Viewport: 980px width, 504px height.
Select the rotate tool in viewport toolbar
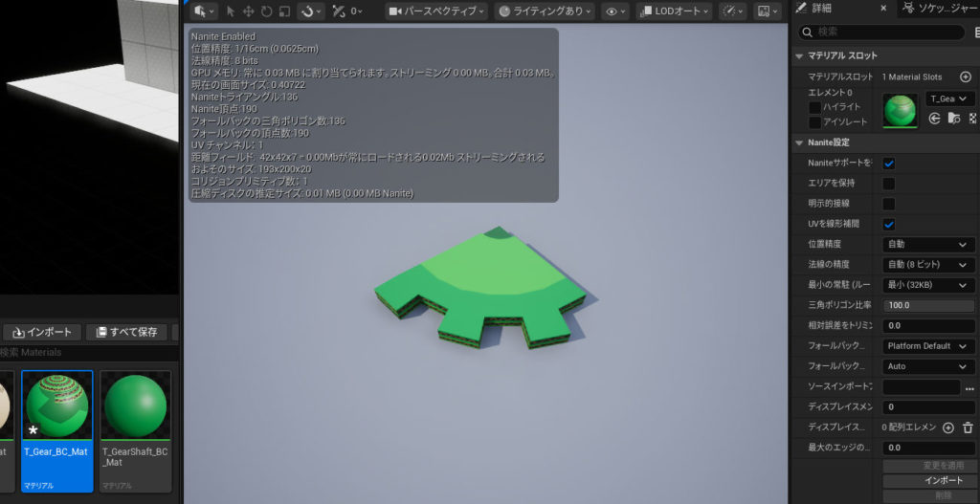tap(266, 11)
